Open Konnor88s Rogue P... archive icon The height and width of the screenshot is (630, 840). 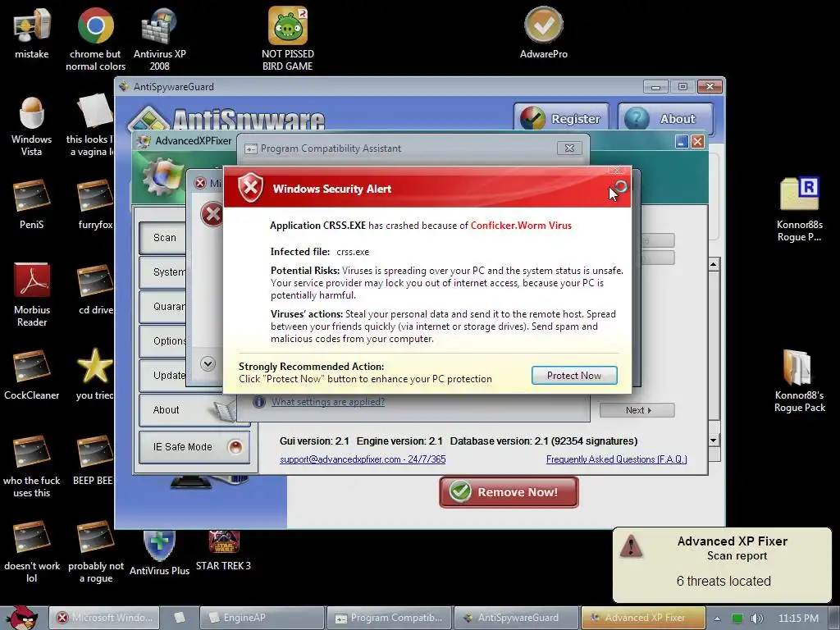799,209
